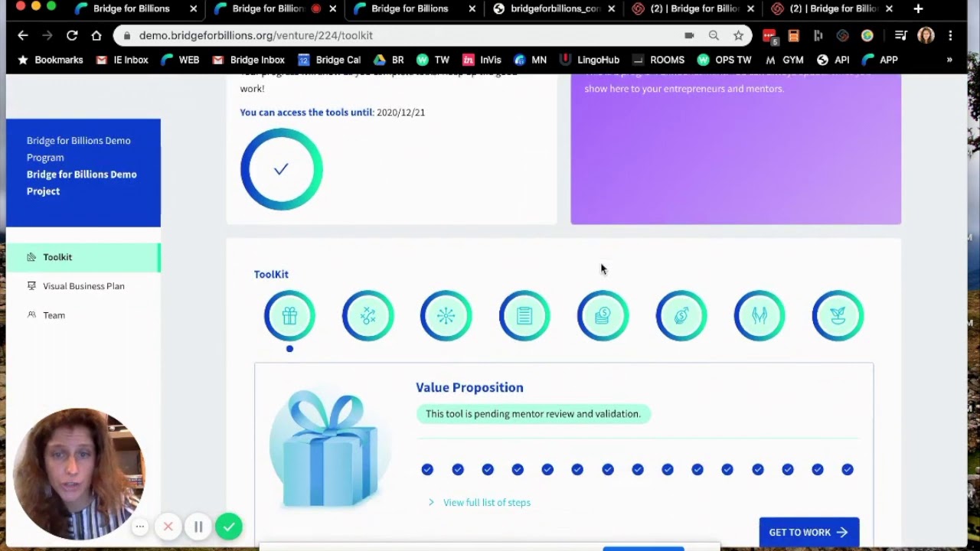Open the red extension with 5 badge

click(769, 36)
